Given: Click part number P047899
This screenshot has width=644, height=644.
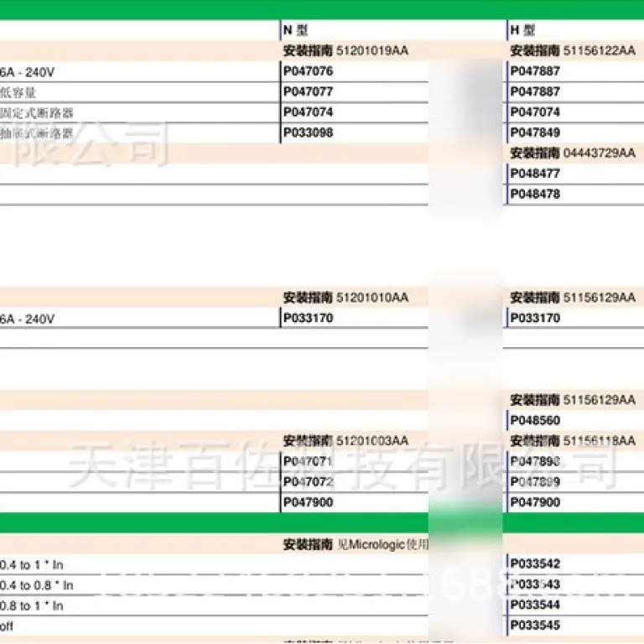Looking at the screenshot, I should [535, 481].
